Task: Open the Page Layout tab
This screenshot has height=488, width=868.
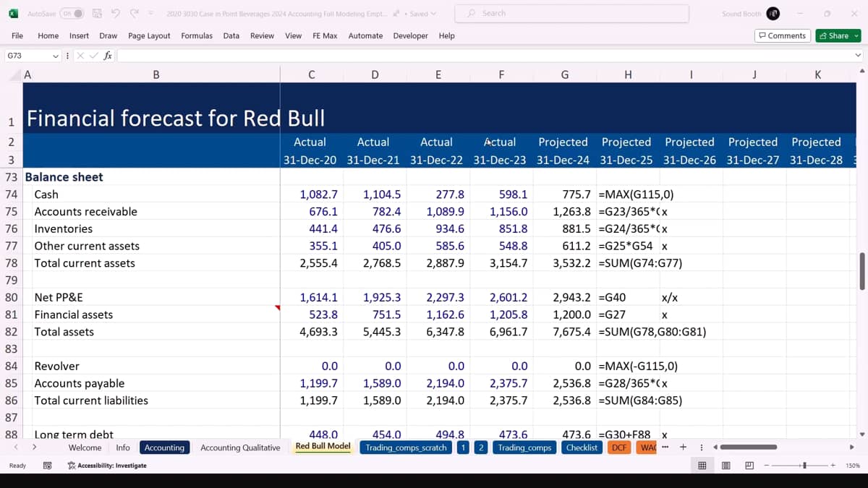Action: click(x=149, y=35)
